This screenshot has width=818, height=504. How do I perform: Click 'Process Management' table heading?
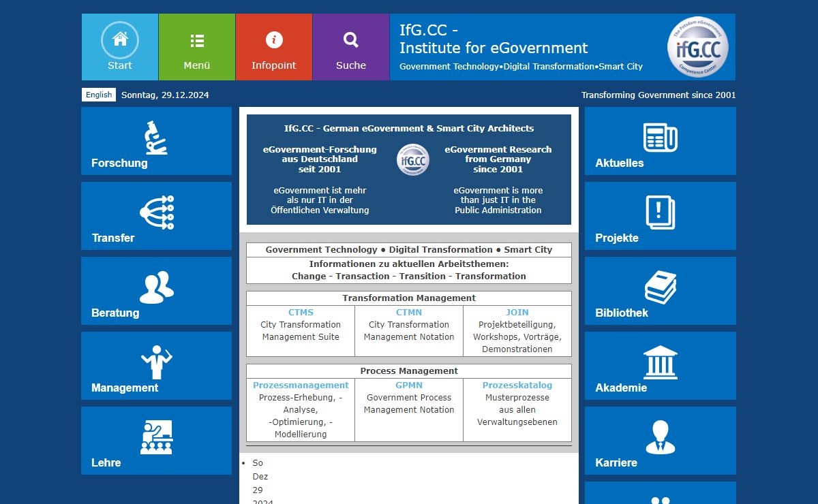coord(409,371)
